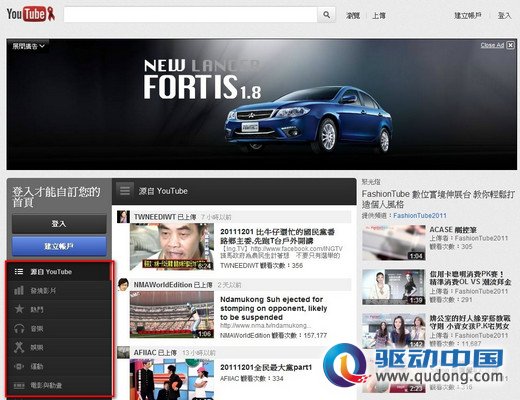This screenshot has width=520, height=400.
Task: Open 20111201全民最大黨part1 video title
Action: click(266, 367)
